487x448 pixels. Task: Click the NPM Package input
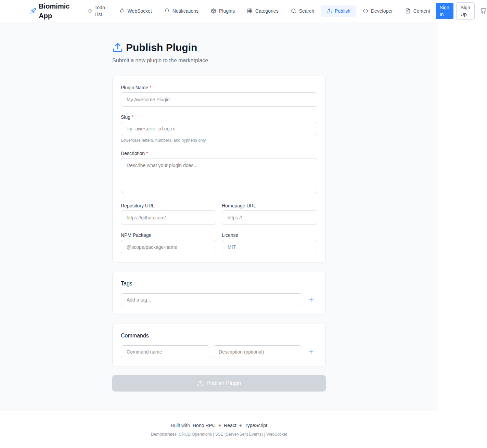tap(168, 247)
